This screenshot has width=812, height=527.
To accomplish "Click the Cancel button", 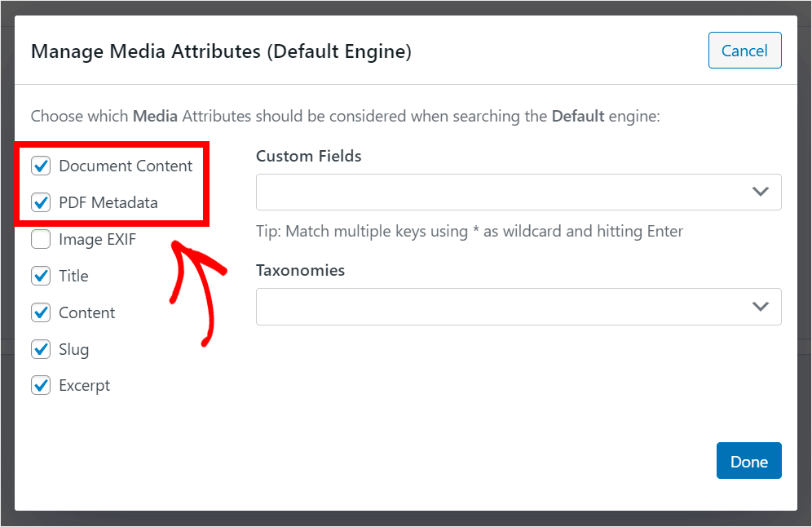I will tap(744, 51).
